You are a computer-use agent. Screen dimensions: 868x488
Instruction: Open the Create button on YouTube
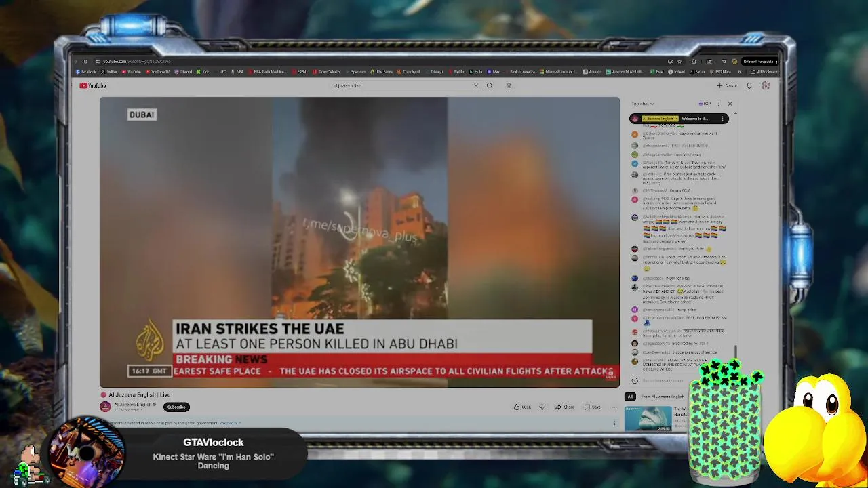[x=726, y=85]
